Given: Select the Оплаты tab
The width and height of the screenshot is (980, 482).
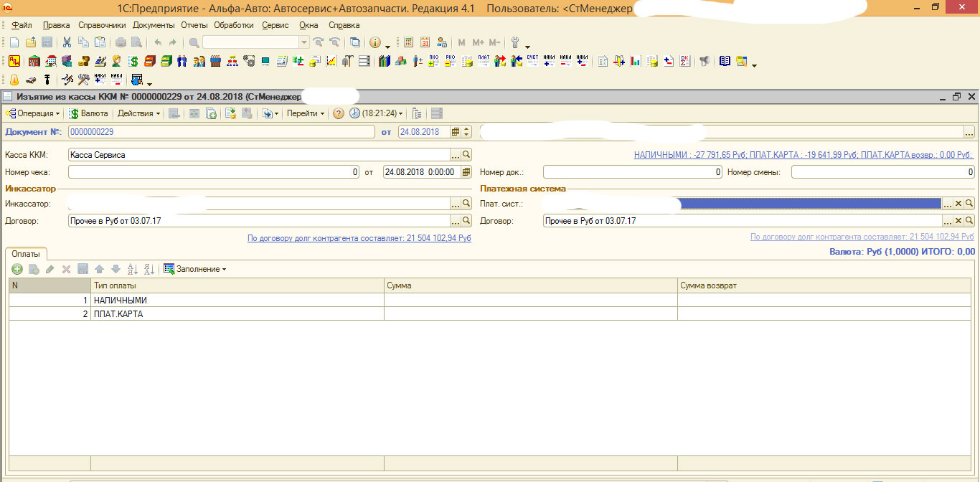Looking at the screenshot, I should click(x=26, y=253).
